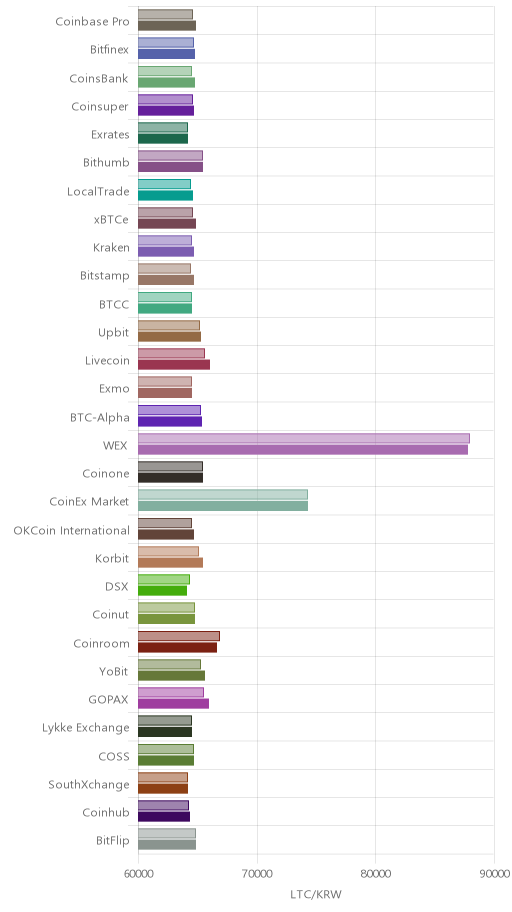Click the Livecoin crimson bar
This screenshot has width=512, height=912.
(x=174, y=359)
